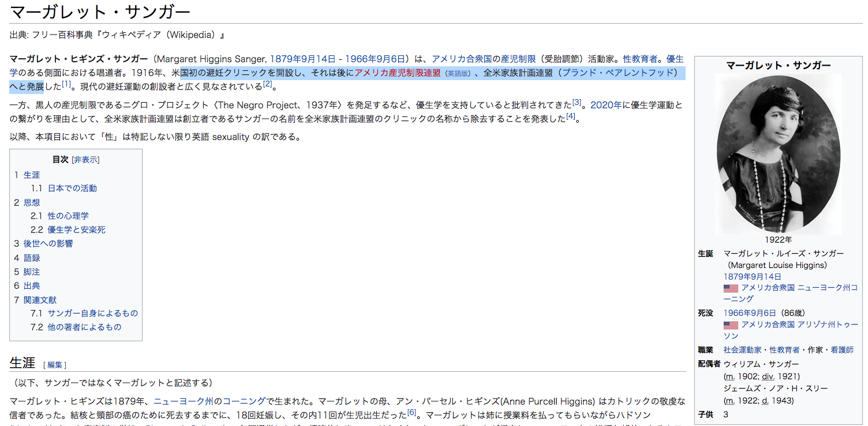Jump to contents entry 2.2 優生学と安楽死

tap(68, 230)
